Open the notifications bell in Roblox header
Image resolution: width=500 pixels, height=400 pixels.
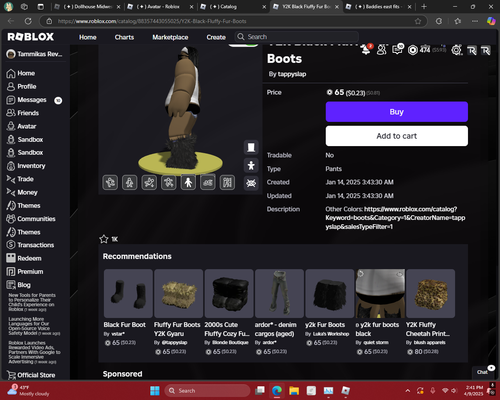366,50
